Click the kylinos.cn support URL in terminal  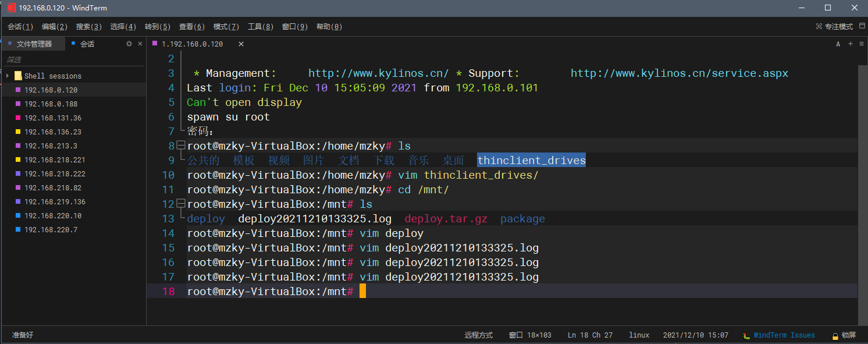pos(678,73)
